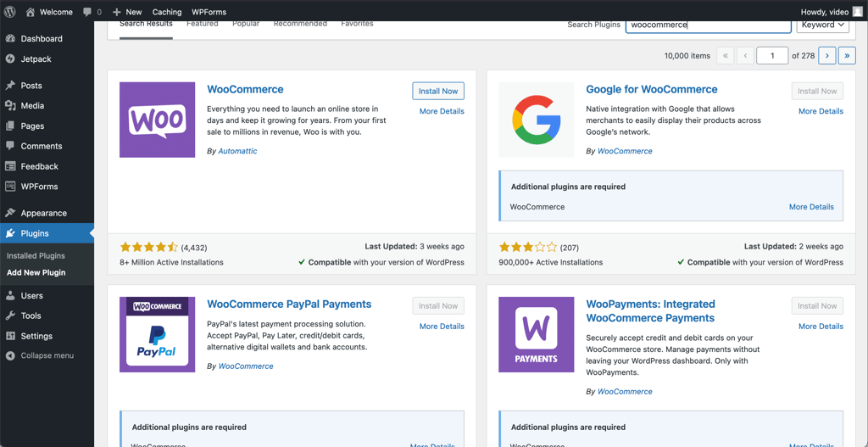Open More Details for WooPayments plugin
This screenshot has width=868, height=447.
821,327
